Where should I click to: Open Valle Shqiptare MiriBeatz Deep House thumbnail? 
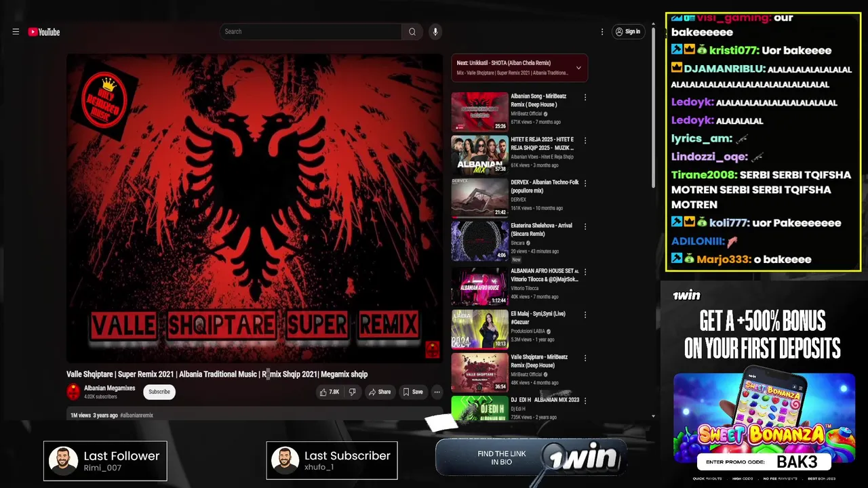coord(479,372)
